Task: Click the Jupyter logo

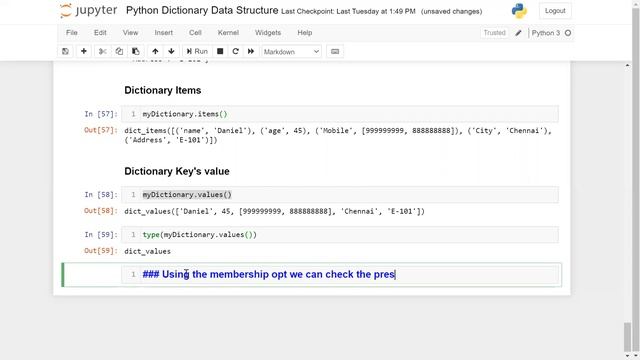Action: [89, 11]
